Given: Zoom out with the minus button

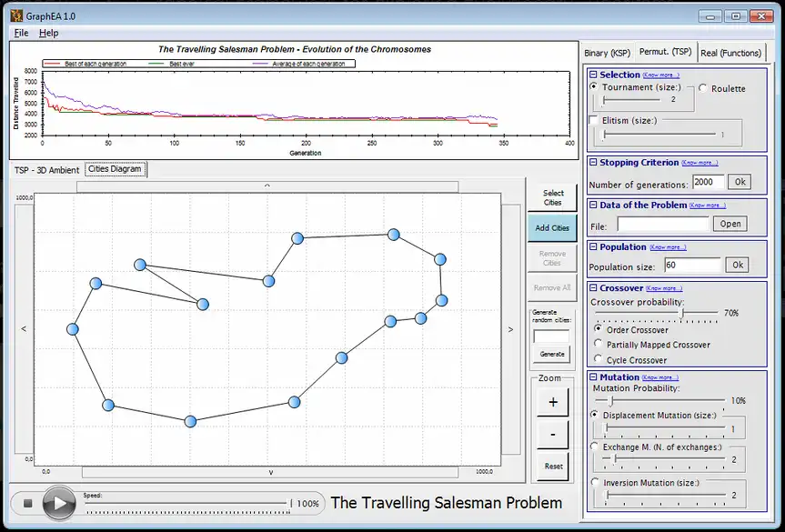Looking at the screenshot, I should [553, 435].
